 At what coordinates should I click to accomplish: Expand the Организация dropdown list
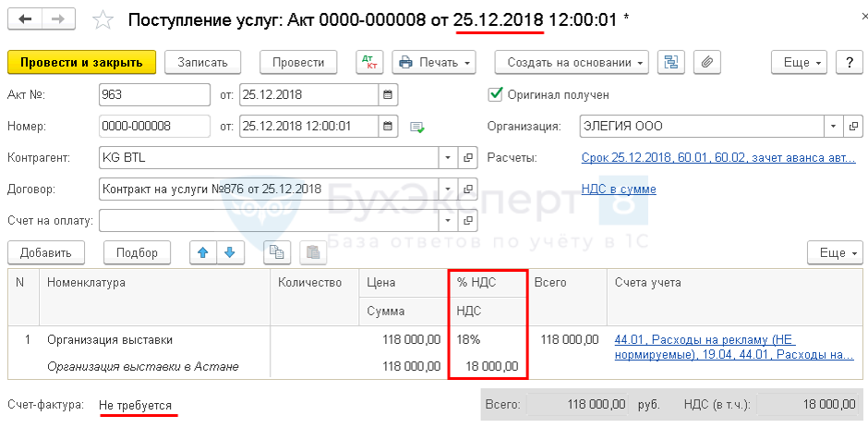[x=833, y=126]
